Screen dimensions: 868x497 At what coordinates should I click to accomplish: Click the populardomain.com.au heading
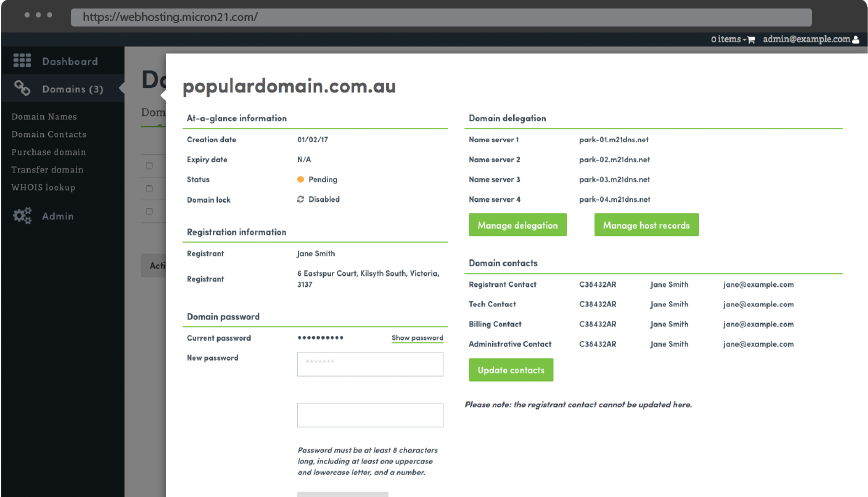[x=289, y=86]
